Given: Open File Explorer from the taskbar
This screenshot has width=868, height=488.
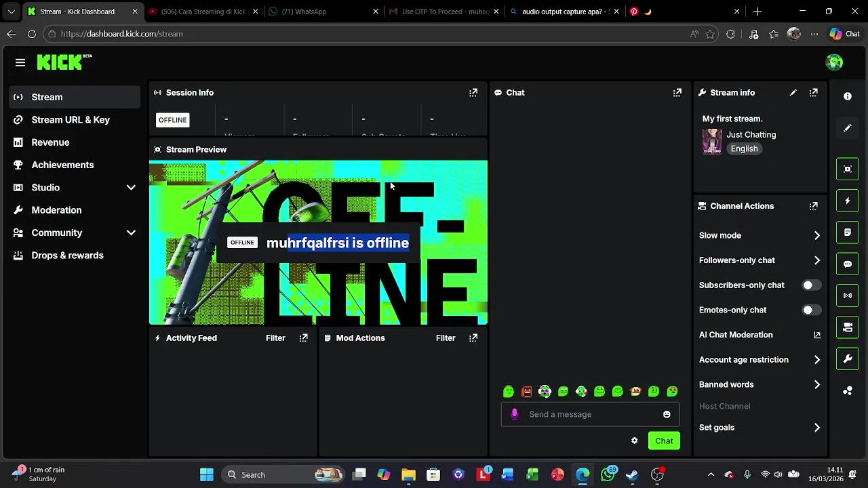Looking at the screenshot, I should [x=408, y=474].
